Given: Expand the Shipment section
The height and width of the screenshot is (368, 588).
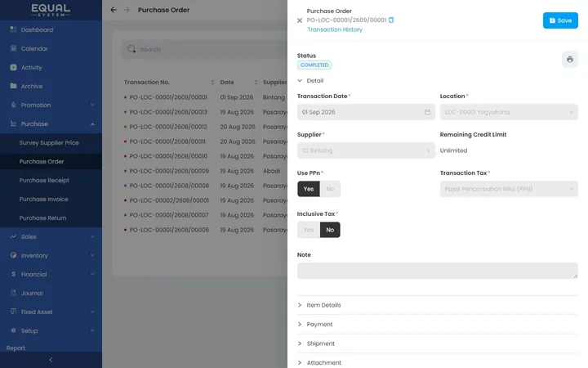Looking at the screenshot, I should click(x=300, y=343).
